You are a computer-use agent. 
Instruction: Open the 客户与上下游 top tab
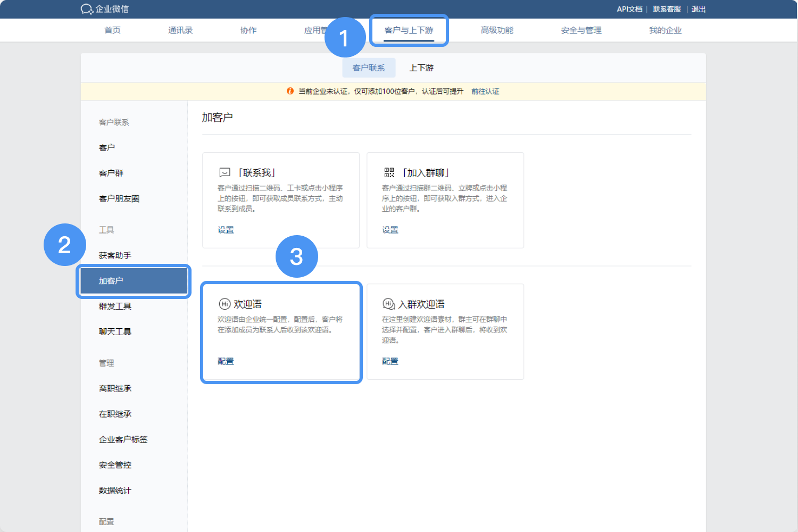(409, 30)
